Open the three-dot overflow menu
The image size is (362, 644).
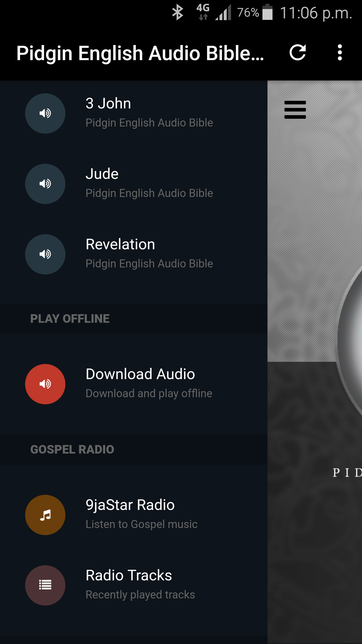(340, 53)
